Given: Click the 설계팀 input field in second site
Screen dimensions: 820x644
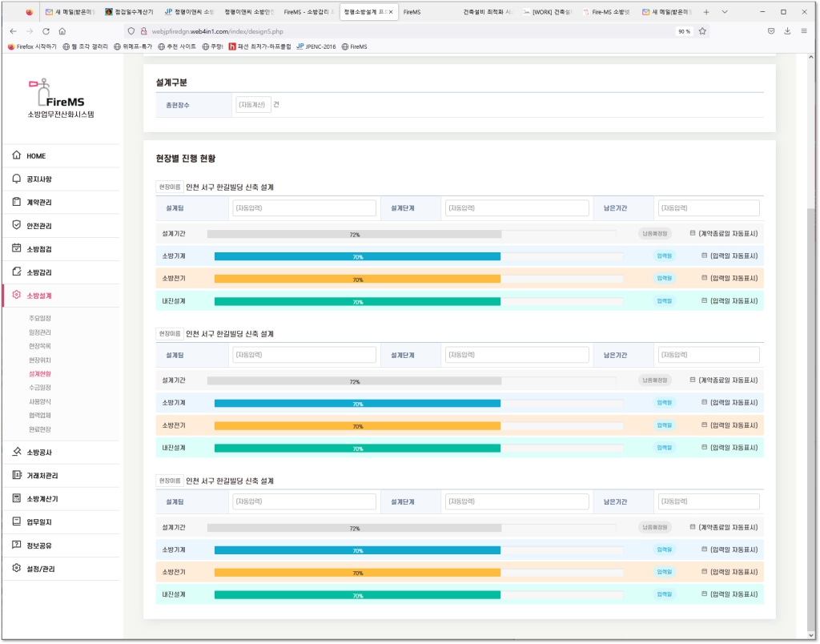Looking at the screenshot, I should tap(303, 355).
